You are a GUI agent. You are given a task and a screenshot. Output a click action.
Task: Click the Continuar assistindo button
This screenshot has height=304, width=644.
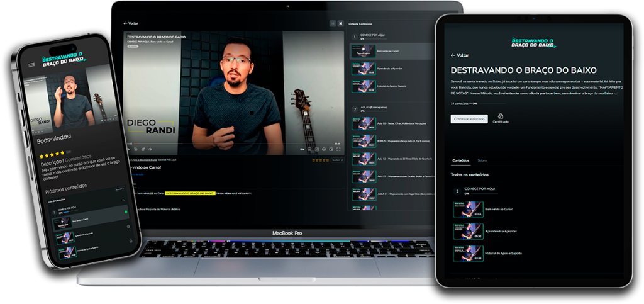469,119
